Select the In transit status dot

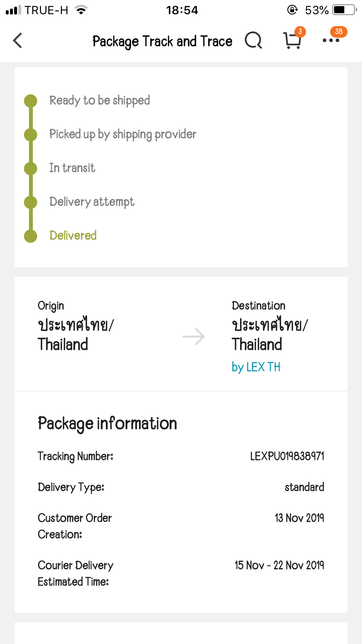(31, 168)
